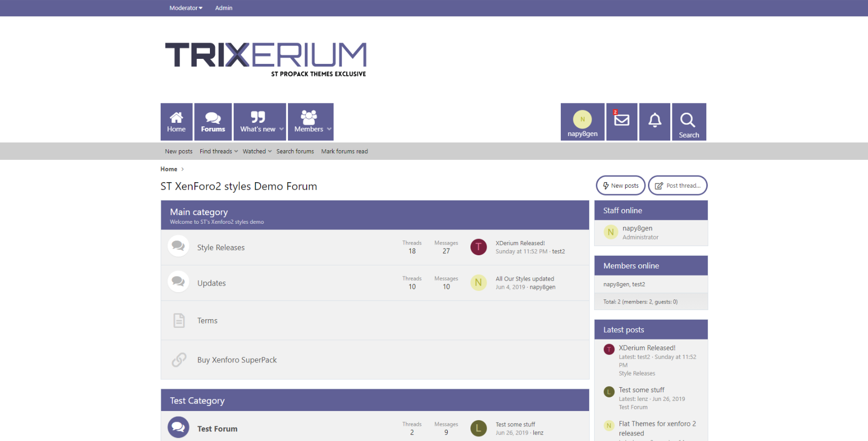Click napy8gen avatar in Staff online
This screenshot has height=441, width=868.
pos(611,232)
